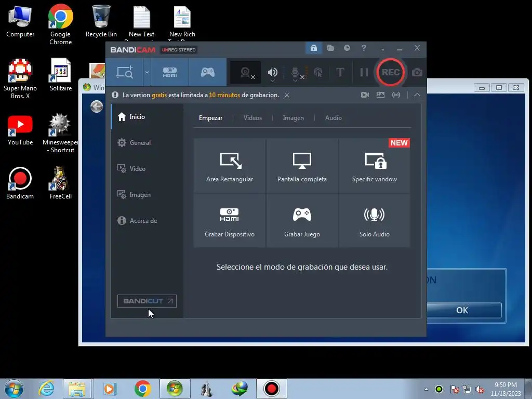Select HDMI device recording mode in toolbar
The width and height of the screenshot is (532, 399).
[170, 72]
